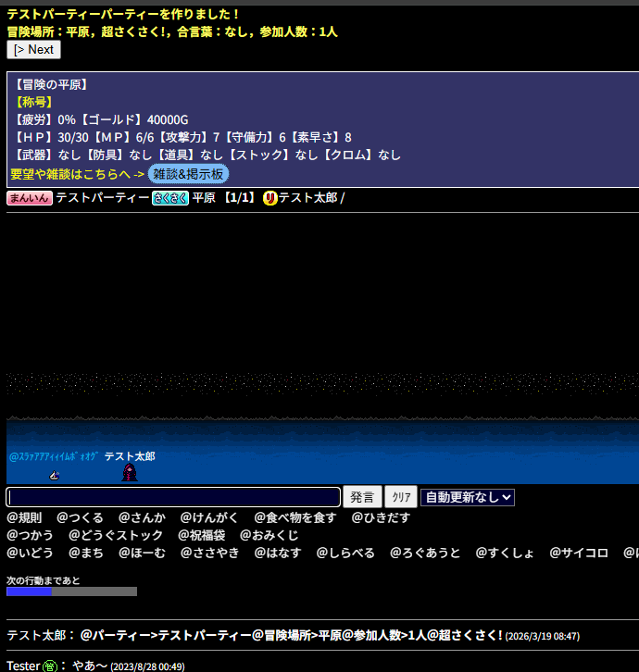Select the @食べ物を食す command
The width and height of the screenshot is (639, 672).
click(295, 517)
